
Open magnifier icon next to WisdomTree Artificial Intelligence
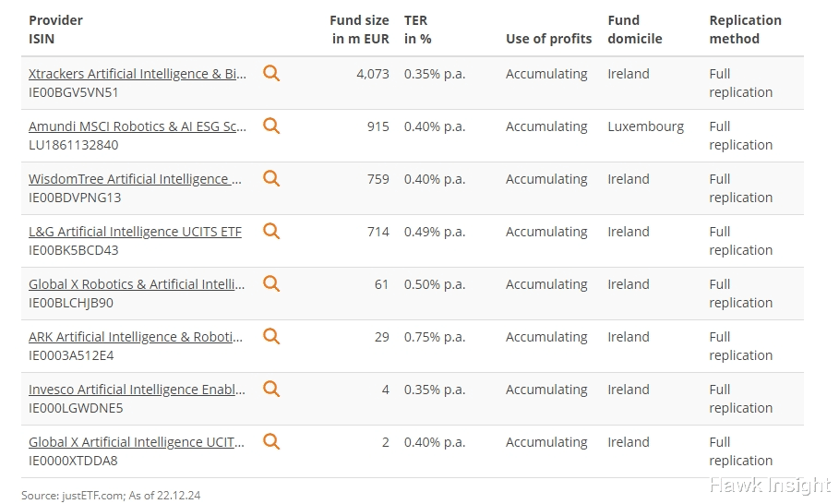pos(271,178)
